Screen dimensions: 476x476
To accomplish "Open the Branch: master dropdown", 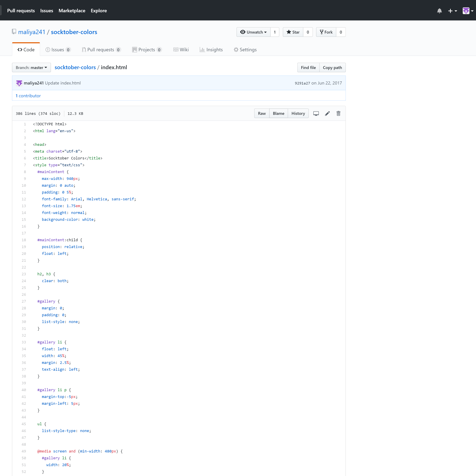I will pyautogui.click(x=31, y=67).
